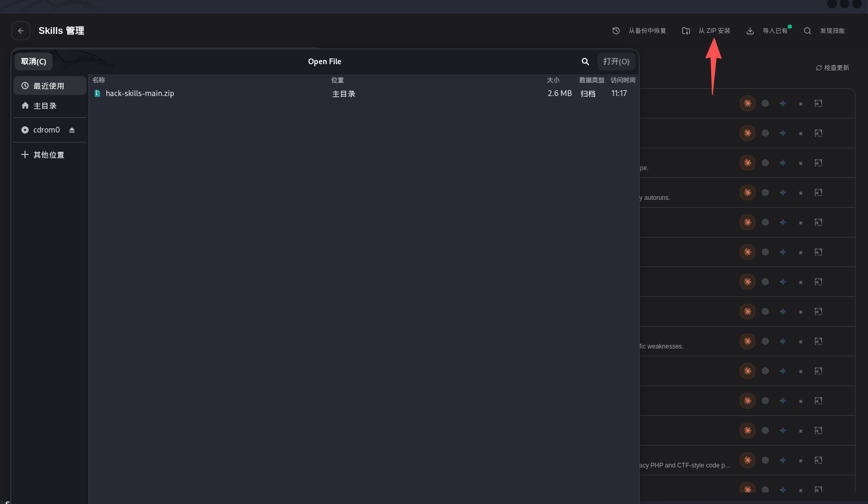Image resolution: width=868 pixels, height=504 pixels.
Task: Click the Claude icon in the 'PHP and CTF-style' row
Action: tap(748, 460)
